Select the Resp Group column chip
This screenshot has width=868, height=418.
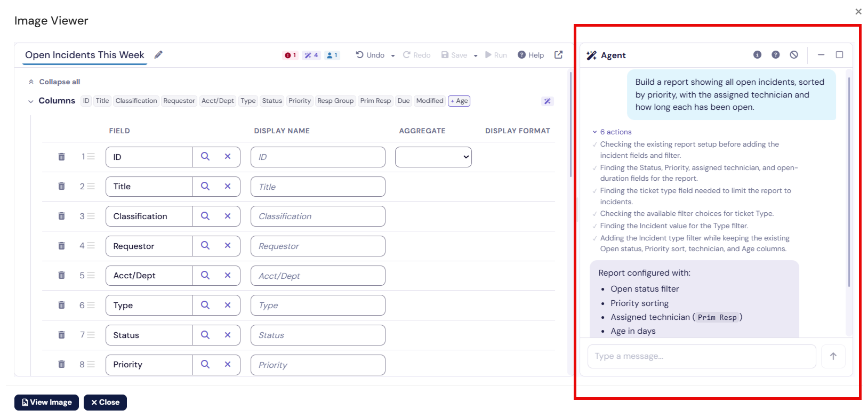click(335, 101)
